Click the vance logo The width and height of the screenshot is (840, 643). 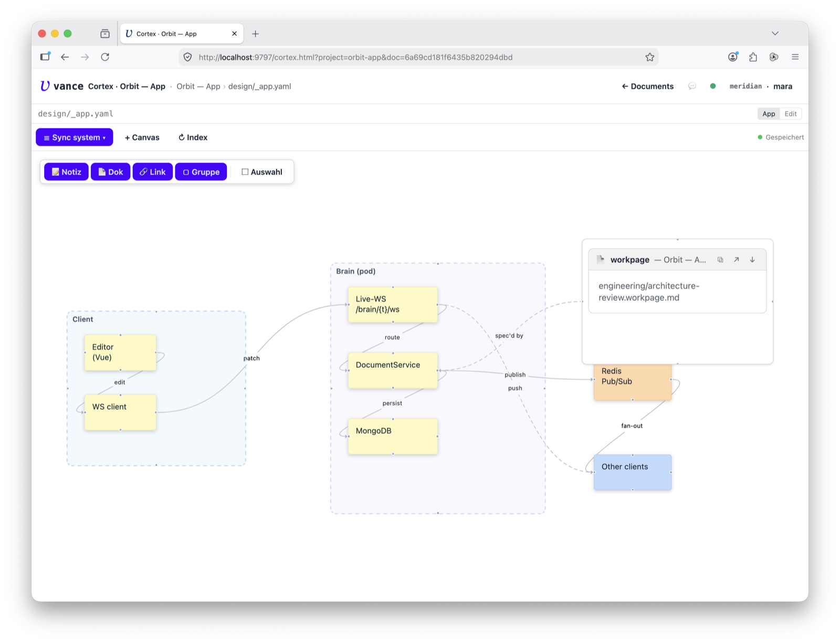pos(61,86)
